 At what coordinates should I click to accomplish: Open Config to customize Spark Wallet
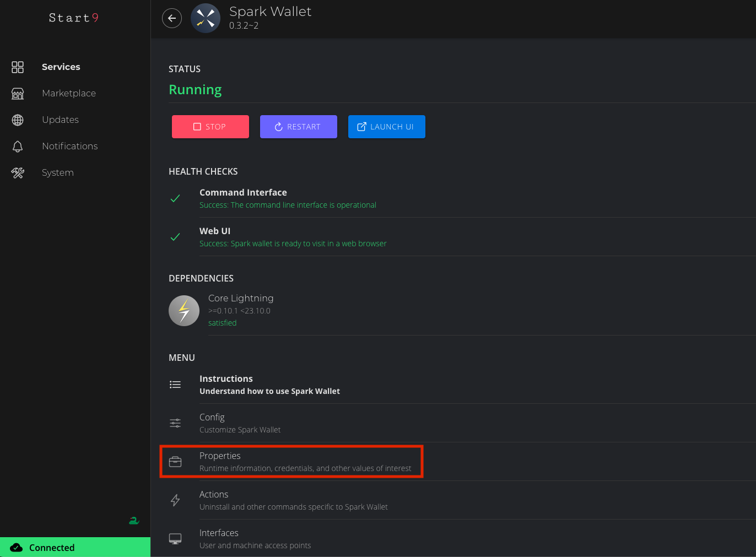[x=240, y=423]
